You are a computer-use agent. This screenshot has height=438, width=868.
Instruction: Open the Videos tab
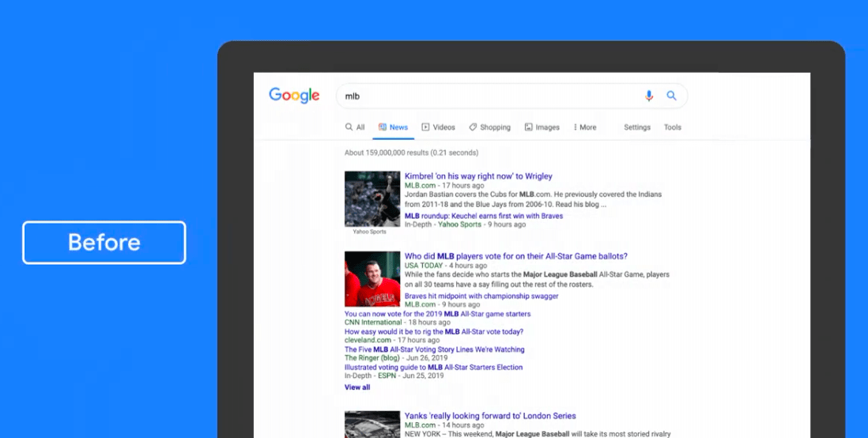[x=438, y=127]
